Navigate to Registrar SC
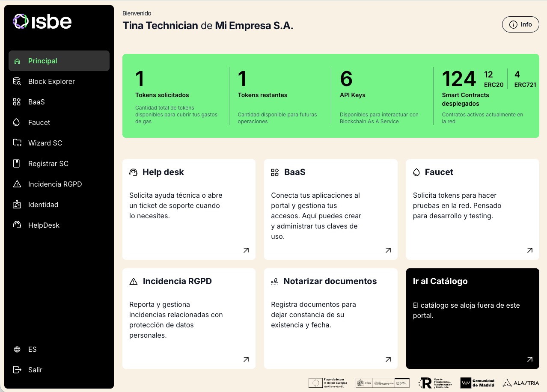Image resolution: width=547 pixels, height=392 pixels. click(x=59, y=163)
